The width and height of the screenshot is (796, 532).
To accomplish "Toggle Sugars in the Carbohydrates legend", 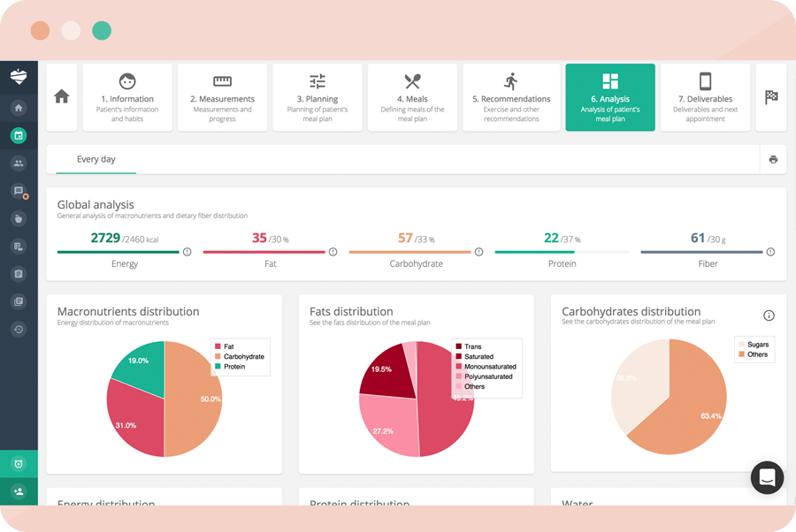I will coord(752,345).
